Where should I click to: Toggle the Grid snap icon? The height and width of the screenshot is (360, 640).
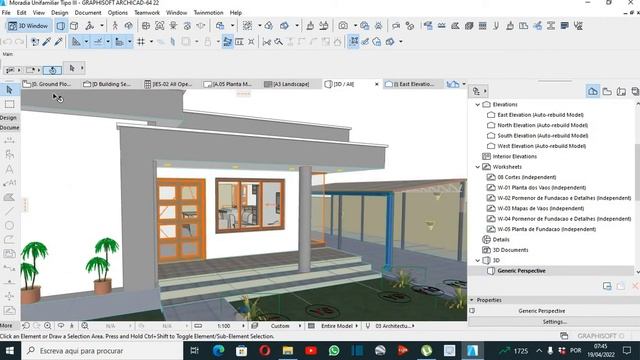pyautogui.click(x=141, y=42)
